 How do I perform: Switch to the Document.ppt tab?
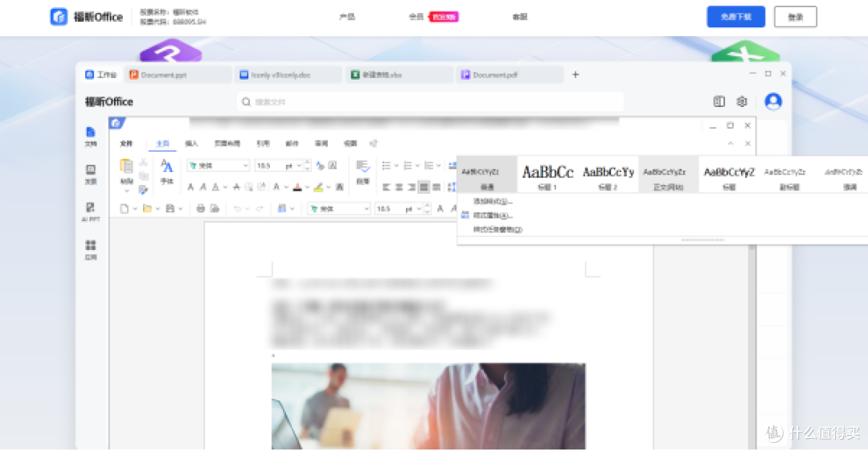[178, 75]
